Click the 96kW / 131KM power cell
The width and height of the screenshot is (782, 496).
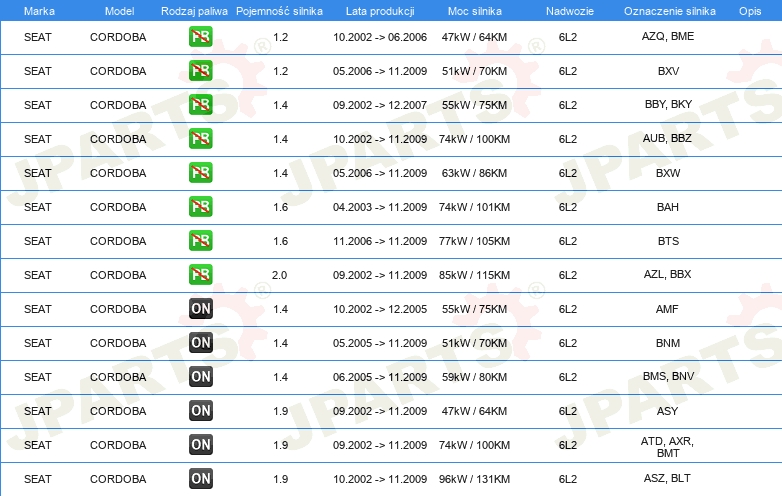click(475, 479)
